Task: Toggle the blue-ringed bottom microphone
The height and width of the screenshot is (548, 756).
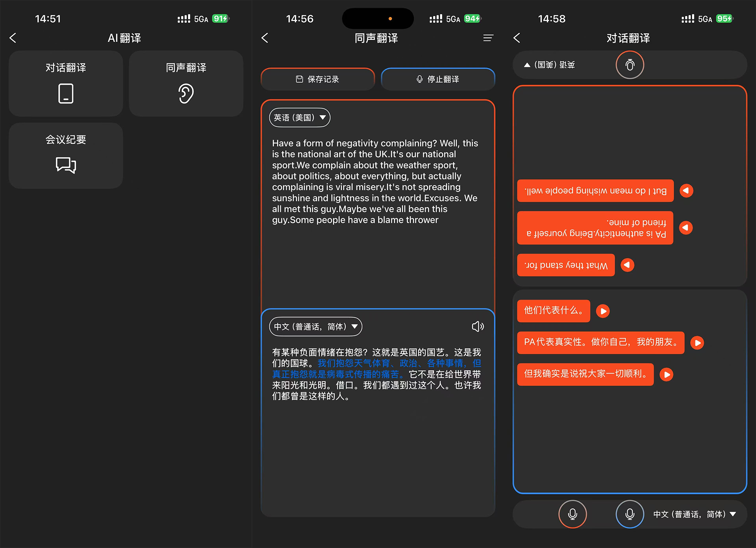Action: tap(630, 514)
